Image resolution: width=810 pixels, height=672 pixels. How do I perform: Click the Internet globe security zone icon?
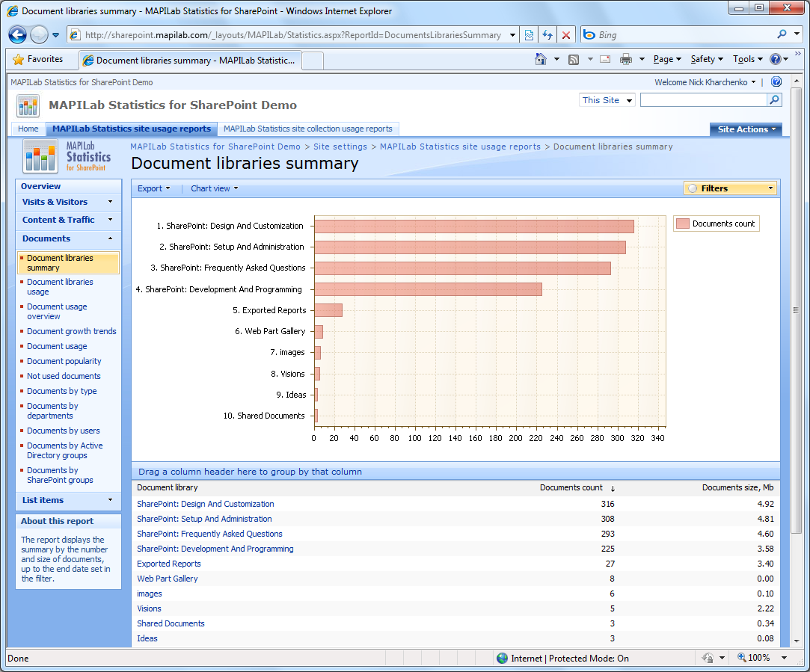coord(502,658)
